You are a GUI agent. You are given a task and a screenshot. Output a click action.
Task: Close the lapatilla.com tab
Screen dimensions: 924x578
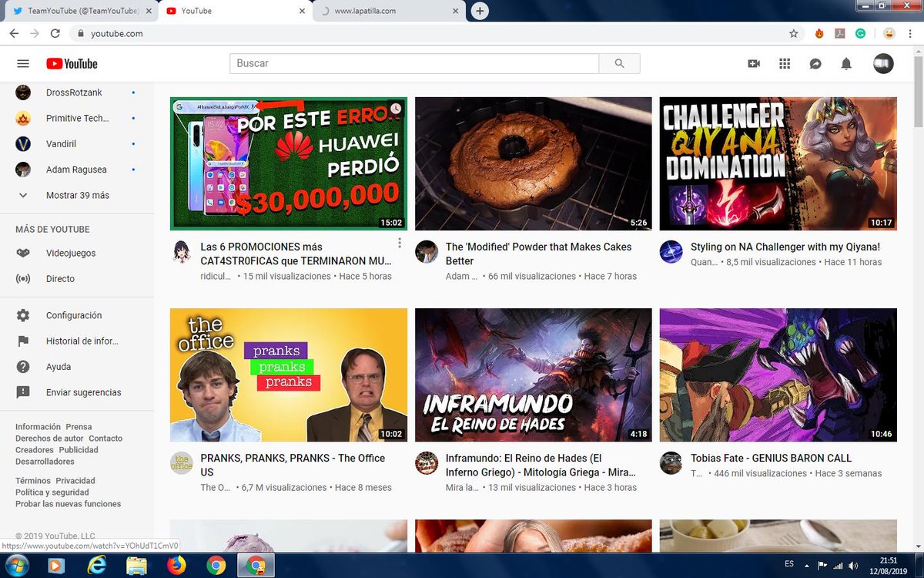456,11
